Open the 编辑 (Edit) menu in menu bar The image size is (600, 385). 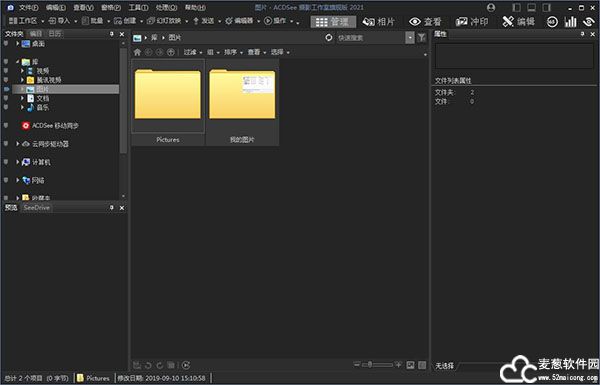pyautogui.click(x=56, y=7)
